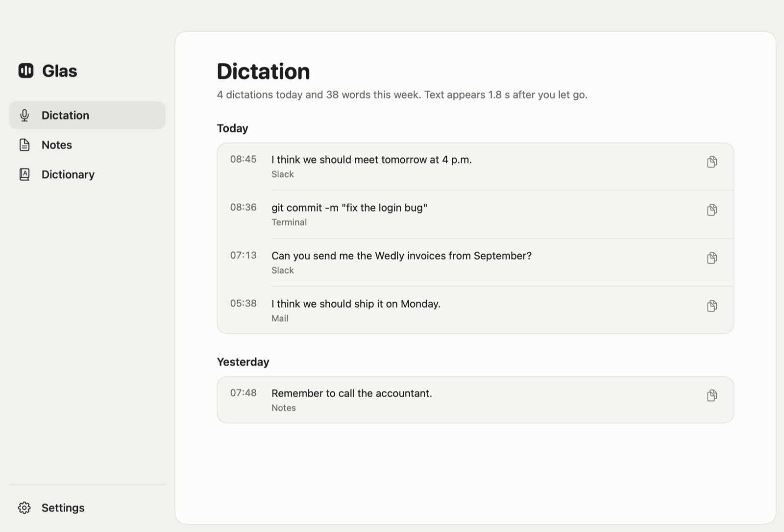The width and height of the screenshot is (784, 532).
Task: Go to the Notes section
Action: 87,145
